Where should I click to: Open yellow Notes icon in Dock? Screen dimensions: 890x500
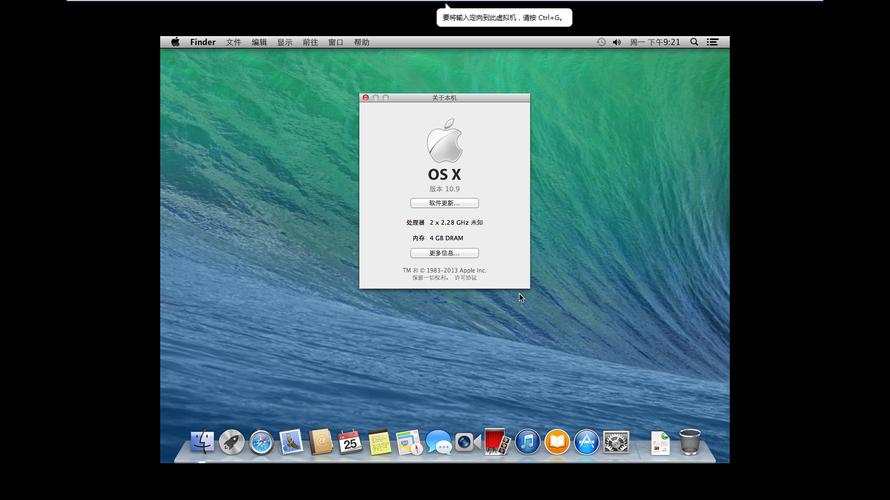(380, 442)
